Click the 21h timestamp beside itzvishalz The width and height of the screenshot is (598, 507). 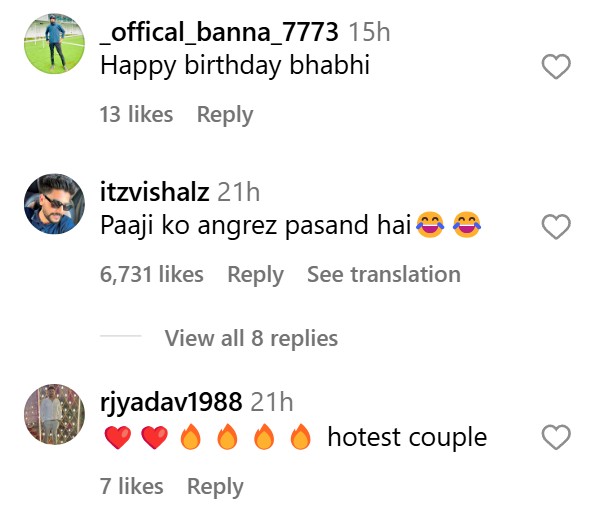[239, 192]
